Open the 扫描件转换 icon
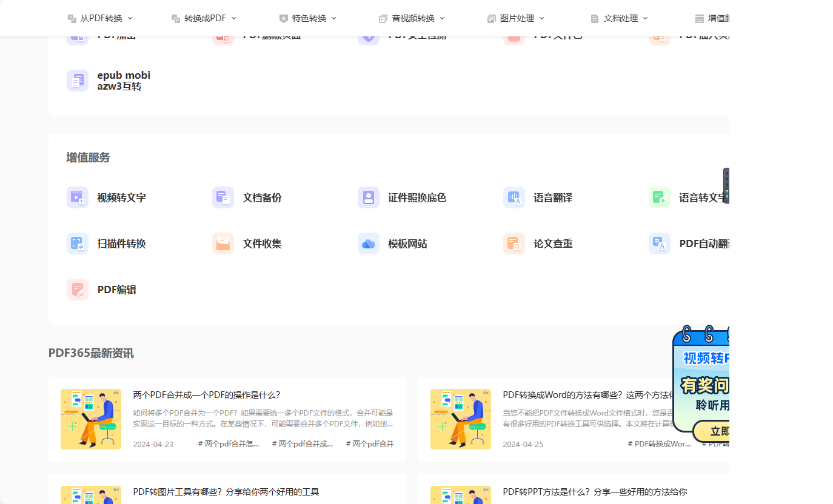The image size is (833, 504). pyautogui.click(x=78, y=244)
